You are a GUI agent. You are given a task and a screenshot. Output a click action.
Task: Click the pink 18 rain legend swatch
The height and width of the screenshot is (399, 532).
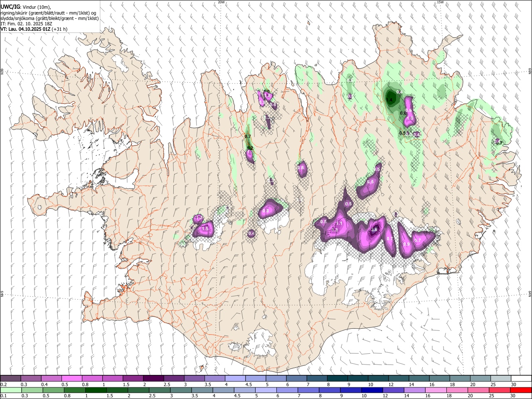point(457,390)
